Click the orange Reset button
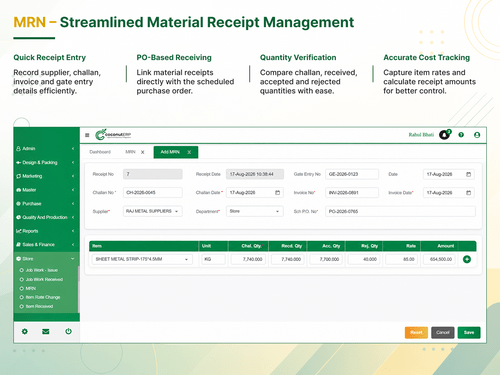The height and width of the screenshot is (375, 500). (416, 332)
